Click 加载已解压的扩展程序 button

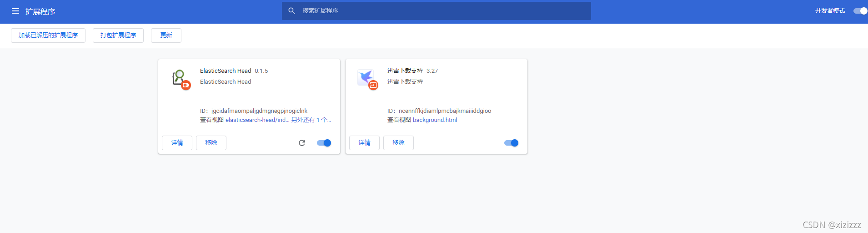coord(48,35)
